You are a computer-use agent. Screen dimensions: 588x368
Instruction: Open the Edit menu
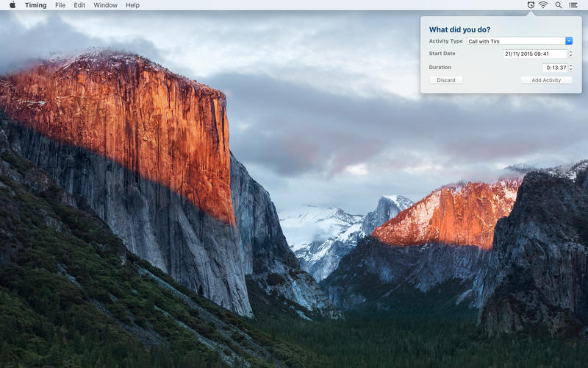(79, 5)
